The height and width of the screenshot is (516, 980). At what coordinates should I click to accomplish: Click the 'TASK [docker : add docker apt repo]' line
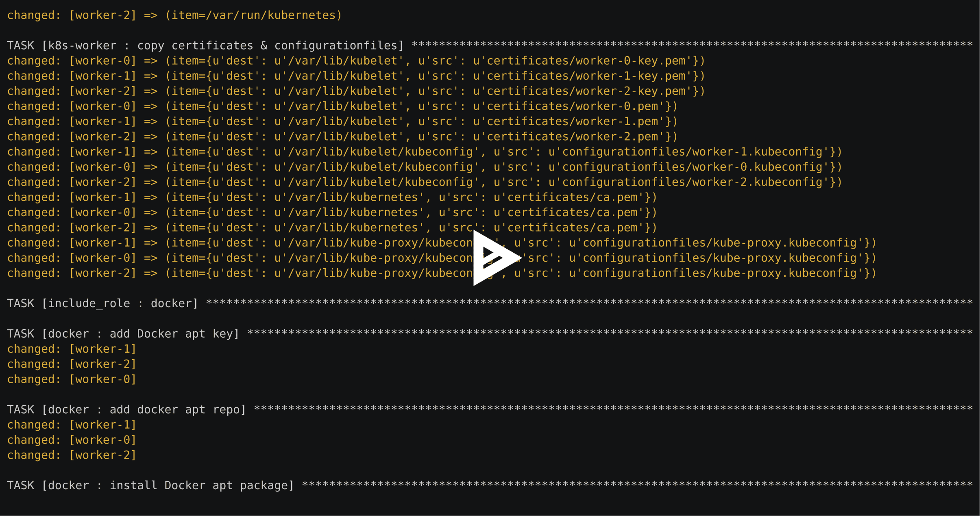tap(490, 410)
